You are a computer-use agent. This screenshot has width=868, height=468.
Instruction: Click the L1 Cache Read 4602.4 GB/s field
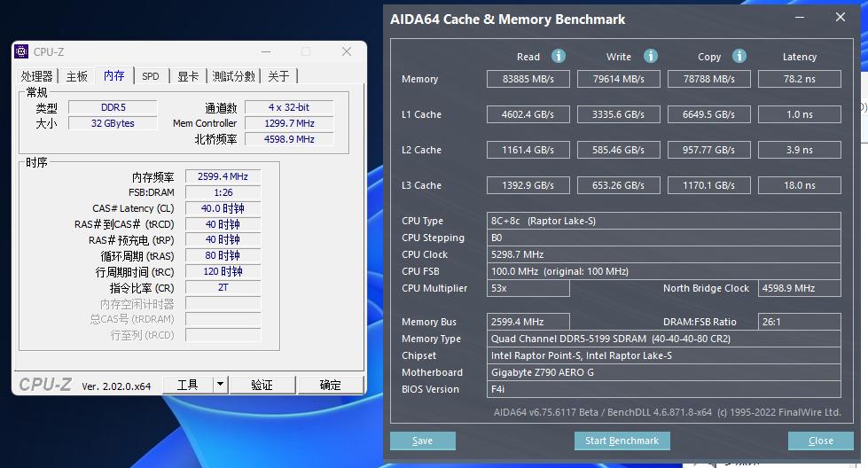point(528,114)
